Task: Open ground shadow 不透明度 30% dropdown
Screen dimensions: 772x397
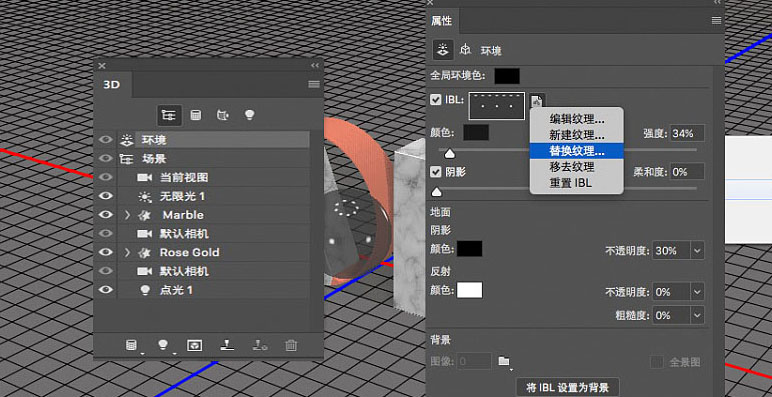Action: point(697,251)
